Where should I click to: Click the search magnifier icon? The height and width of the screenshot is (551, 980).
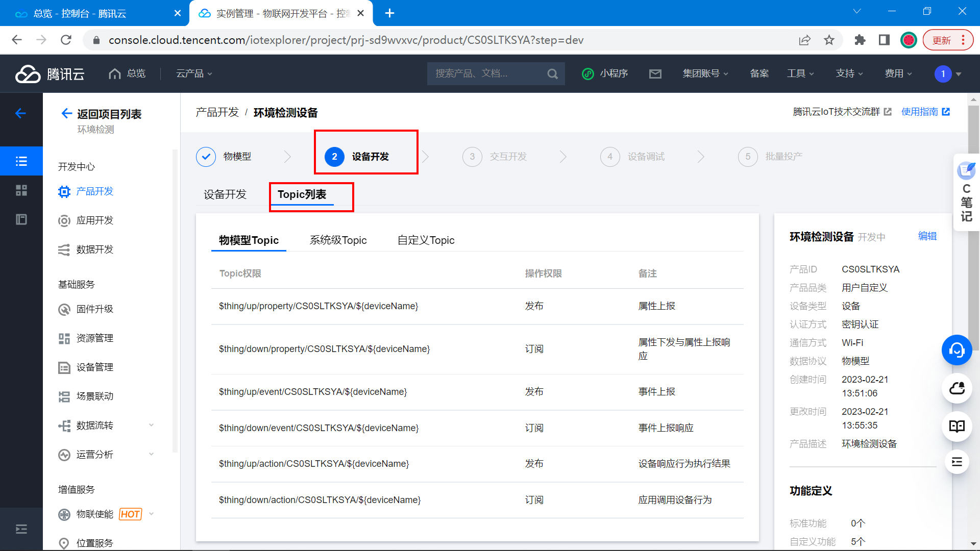click(x=552, y=74)
